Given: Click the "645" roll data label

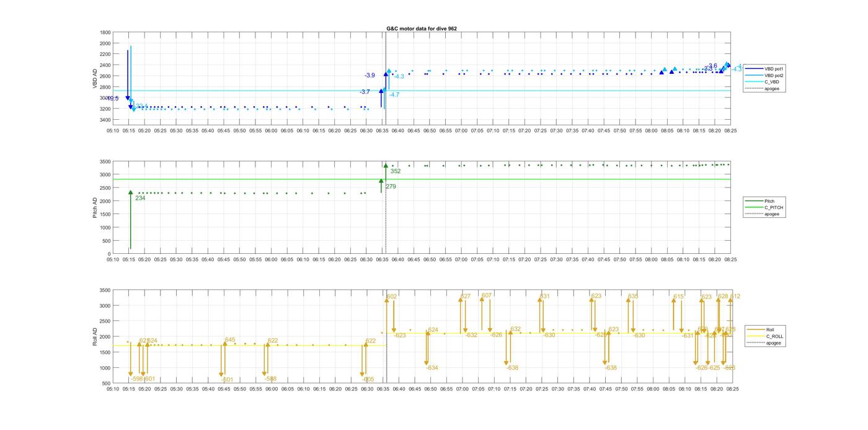Looking at the screenshot, I should coord(230,340).
